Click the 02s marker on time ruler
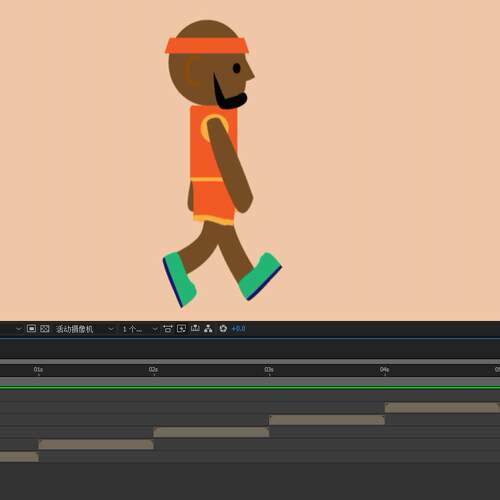The width and height of the screenshot is (500, 500). 153,369
